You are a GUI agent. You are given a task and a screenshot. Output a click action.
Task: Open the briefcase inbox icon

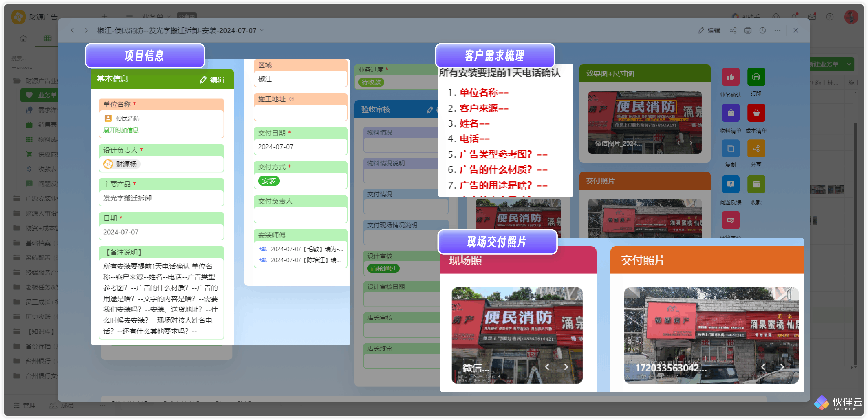(x=812, y=17)
